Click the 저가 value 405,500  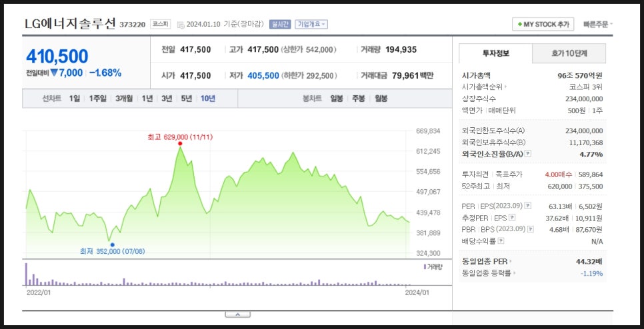263,75
